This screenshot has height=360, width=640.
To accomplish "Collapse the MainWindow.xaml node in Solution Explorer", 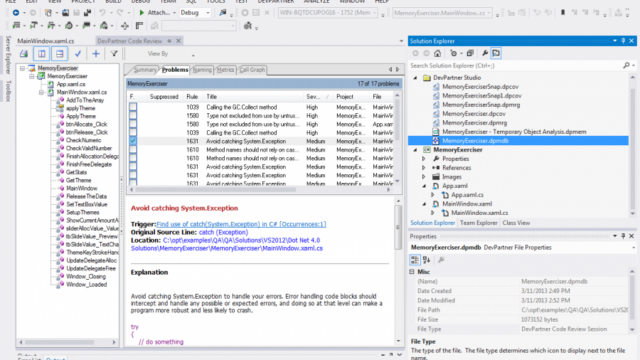I will pos(424,204).
